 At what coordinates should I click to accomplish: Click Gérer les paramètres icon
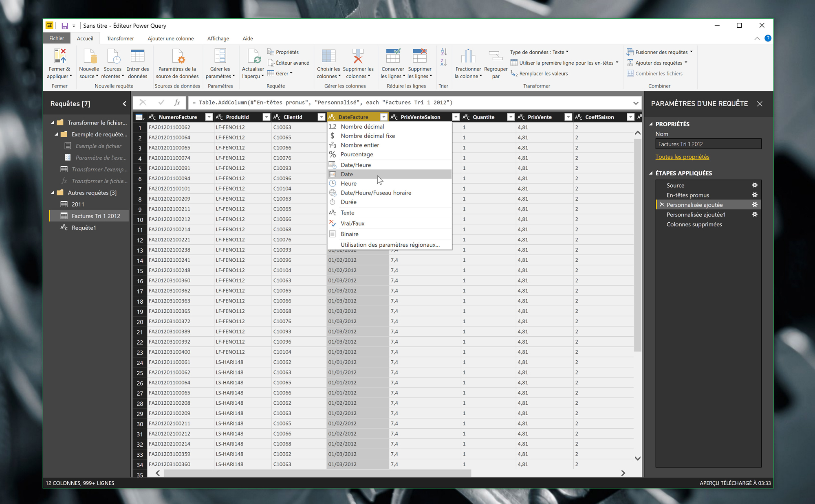[220, 56]
